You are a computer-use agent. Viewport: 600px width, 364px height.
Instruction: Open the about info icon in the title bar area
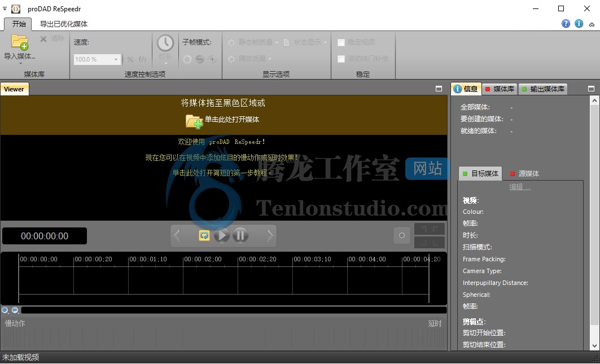(579, 24)
